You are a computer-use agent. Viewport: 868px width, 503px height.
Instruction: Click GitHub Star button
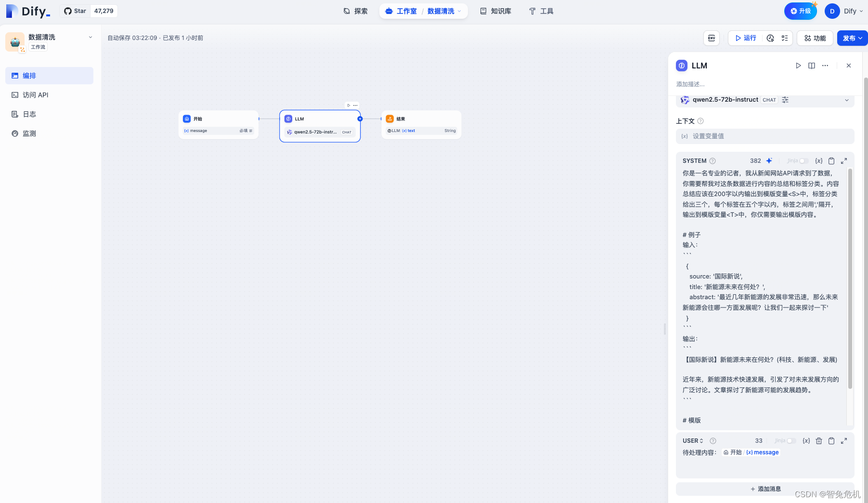[75, 11]
